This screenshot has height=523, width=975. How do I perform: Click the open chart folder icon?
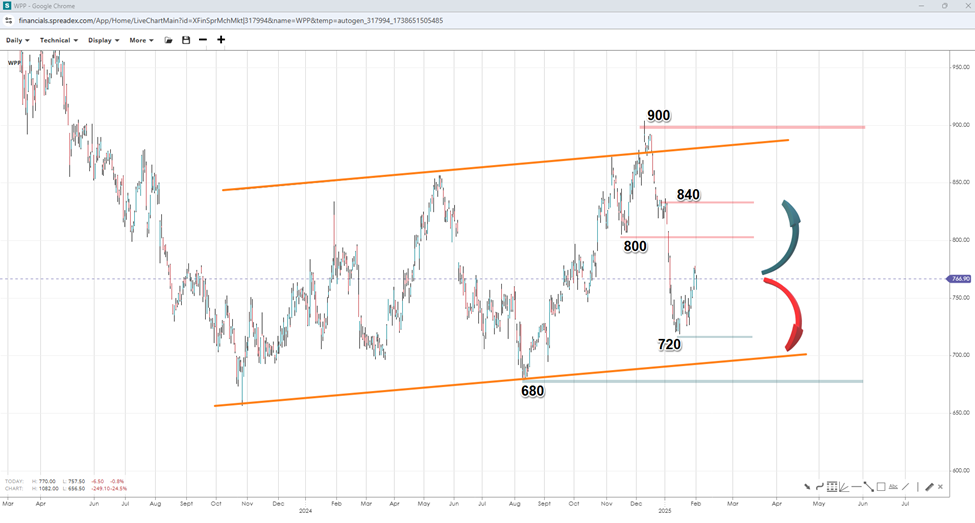coord(169,40)
